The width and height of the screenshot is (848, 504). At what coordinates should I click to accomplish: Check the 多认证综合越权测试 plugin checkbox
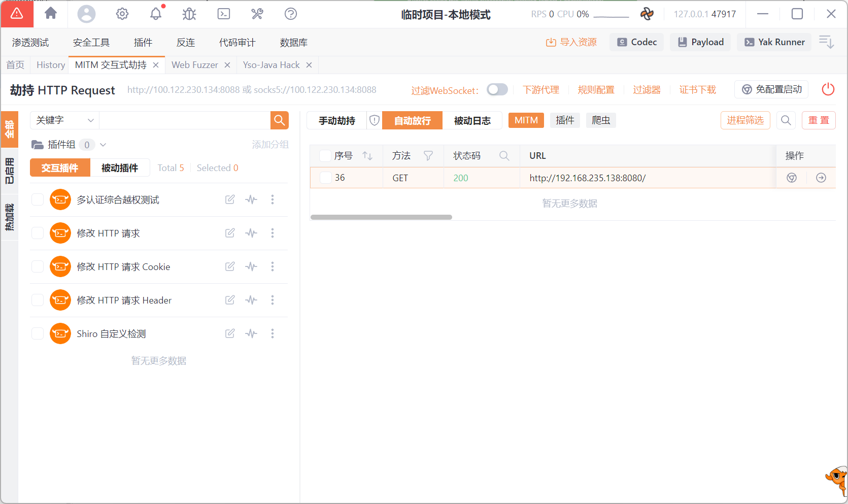coord(38,199)
